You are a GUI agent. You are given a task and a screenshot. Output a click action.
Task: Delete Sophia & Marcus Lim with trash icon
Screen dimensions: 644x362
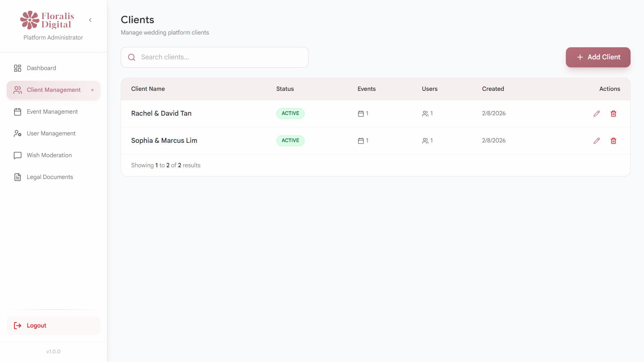(613, 141)
